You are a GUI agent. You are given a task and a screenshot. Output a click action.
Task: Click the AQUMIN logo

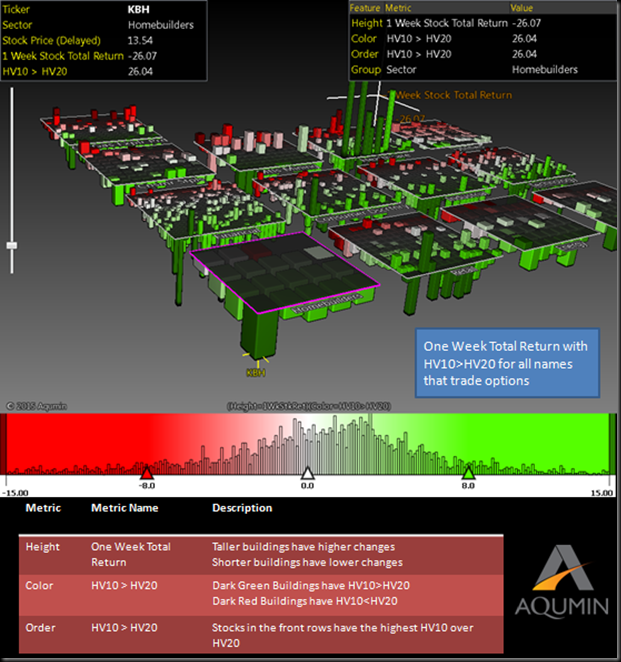tap(561, 581)
